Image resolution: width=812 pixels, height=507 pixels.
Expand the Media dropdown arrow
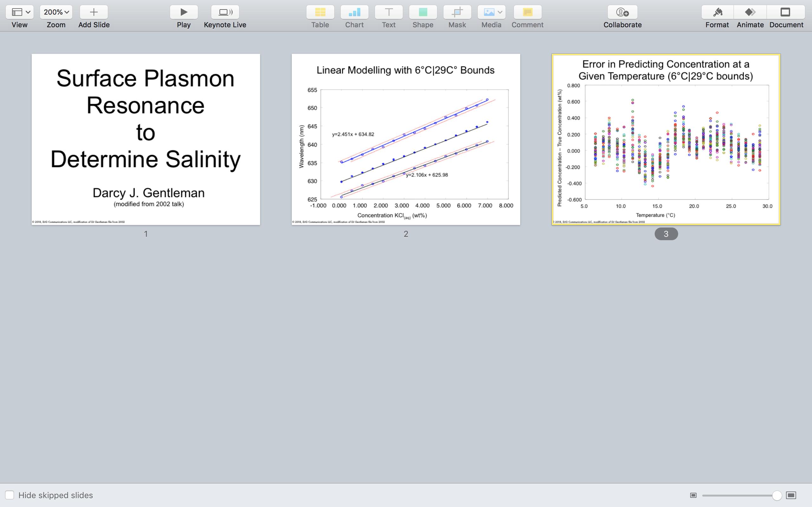click(x=500, y=12)
